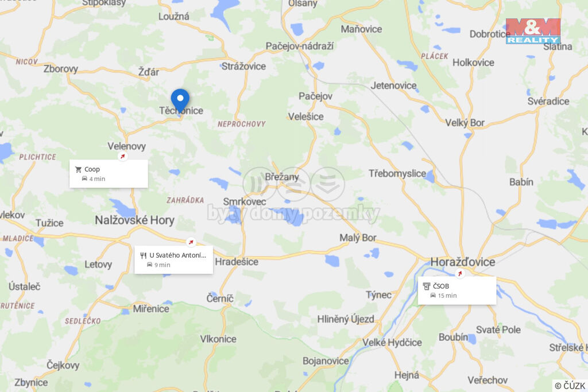Click the Břežany village label
The image size is (588, 392).
[281, 177]
